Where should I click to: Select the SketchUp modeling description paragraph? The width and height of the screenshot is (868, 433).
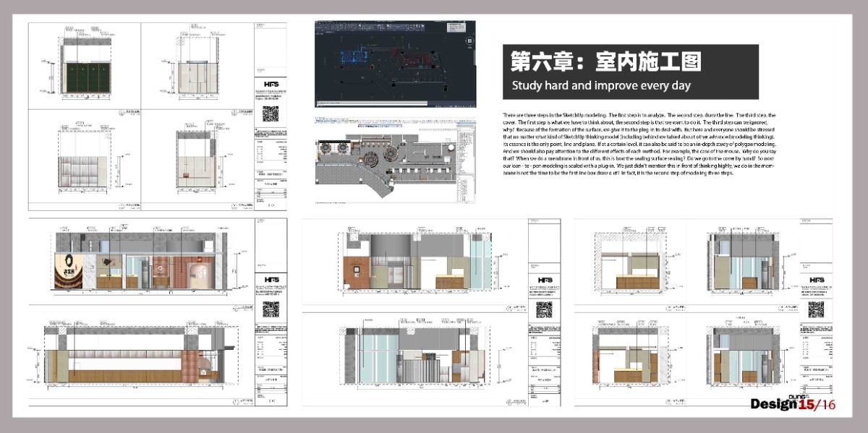point(639,144)
